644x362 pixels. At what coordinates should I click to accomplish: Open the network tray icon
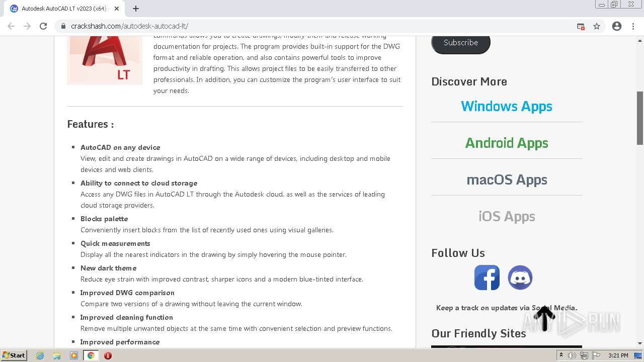584,355
